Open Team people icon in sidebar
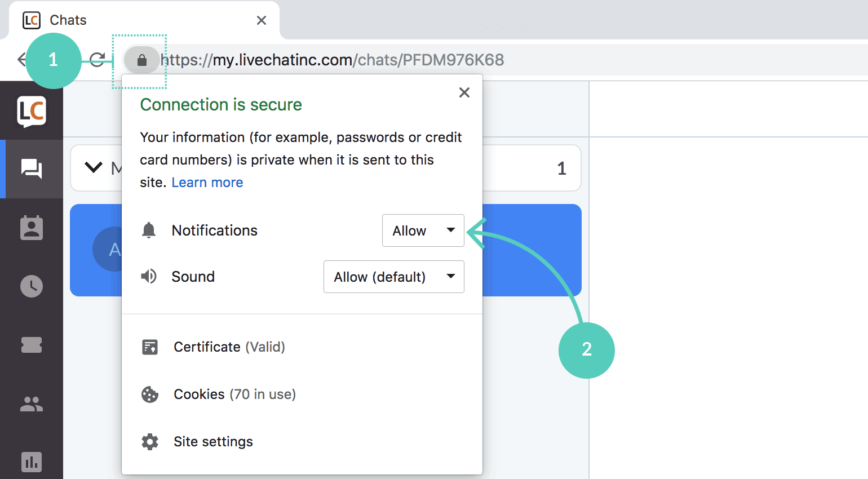868x479 pixels. (x=32, y=404)
